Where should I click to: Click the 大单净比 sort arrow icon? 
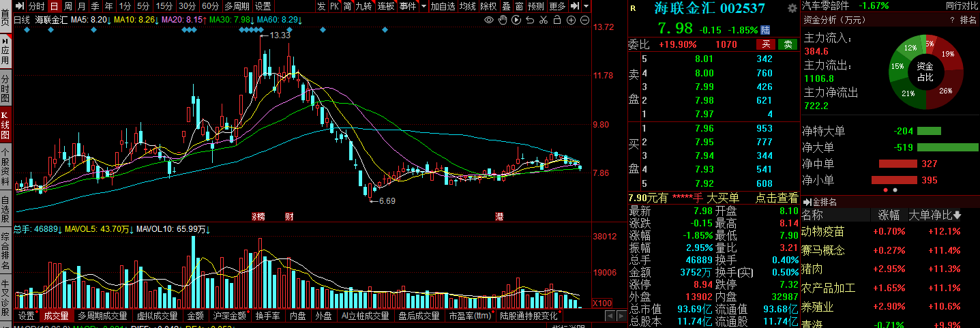[957, 215]
